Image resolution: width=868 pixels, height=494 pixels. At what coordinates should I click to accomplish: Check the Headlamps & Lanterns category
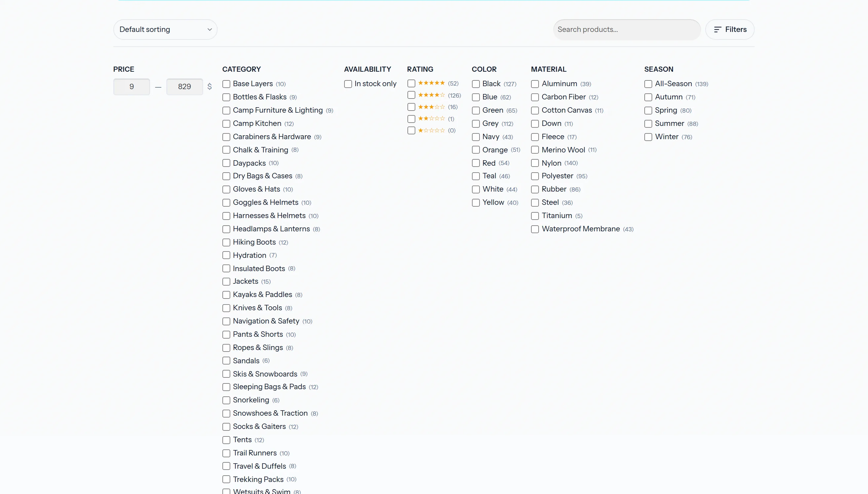(x=226, y=229)
